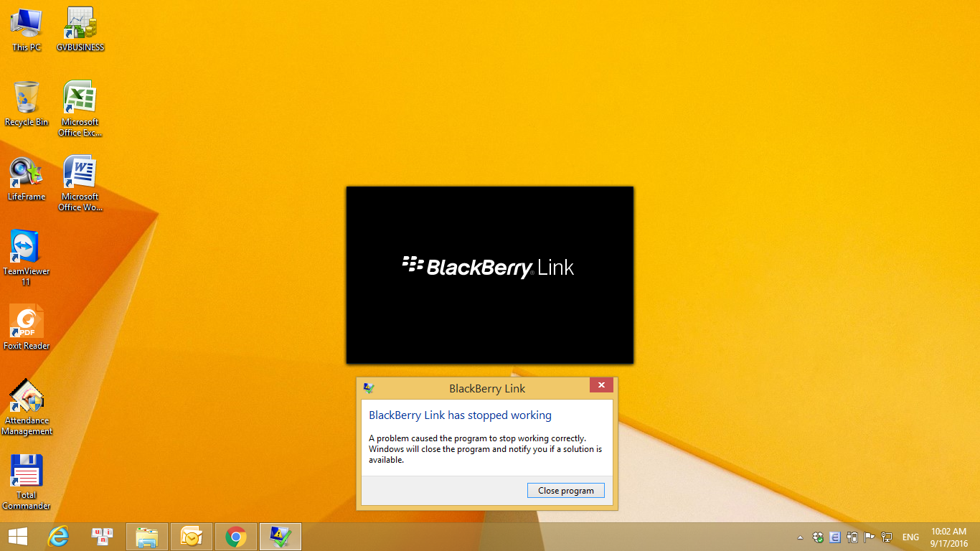Open the UniKey taskbar icon

pyautogui.click(x=103, y=537)
